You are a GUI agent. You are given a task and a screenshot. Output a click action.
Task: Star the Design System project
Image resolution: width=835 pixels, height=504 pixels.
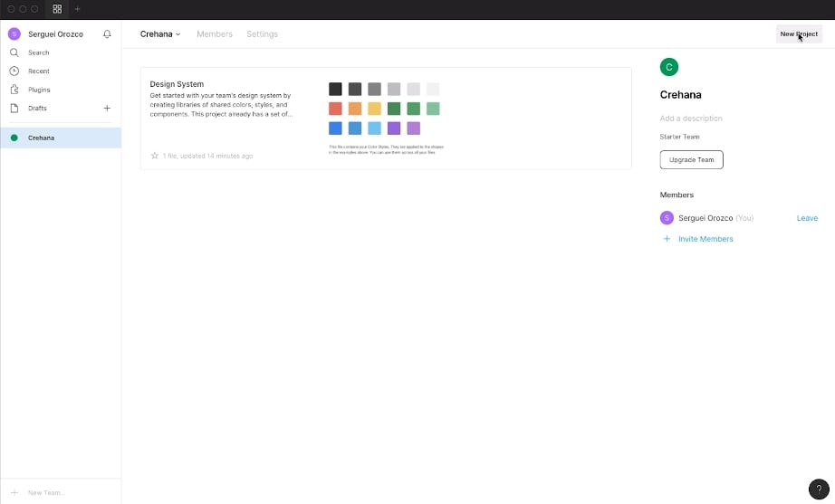pyautogui.click(x=155, y=156)
